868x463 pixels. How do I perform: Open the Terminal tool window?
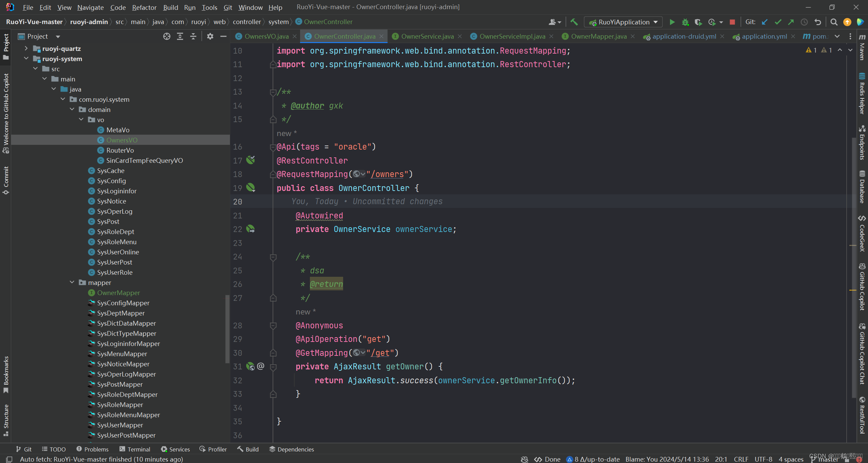click(135, 449)
